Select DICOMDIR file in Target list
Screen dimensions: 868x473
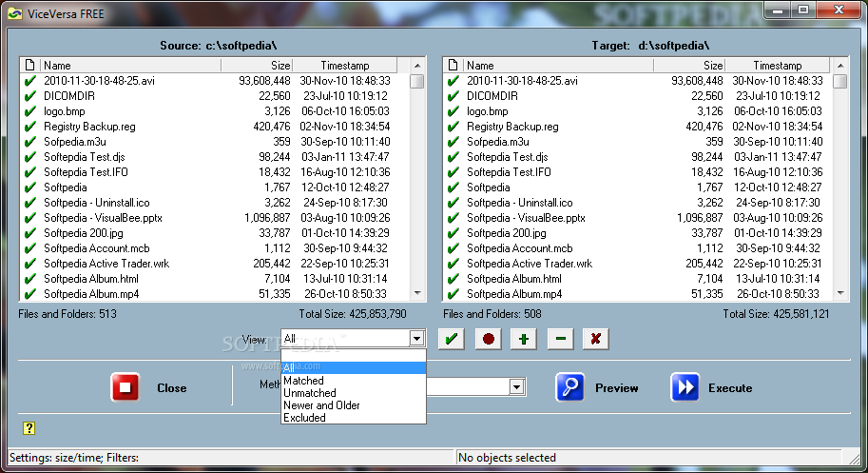click(492, 96)
